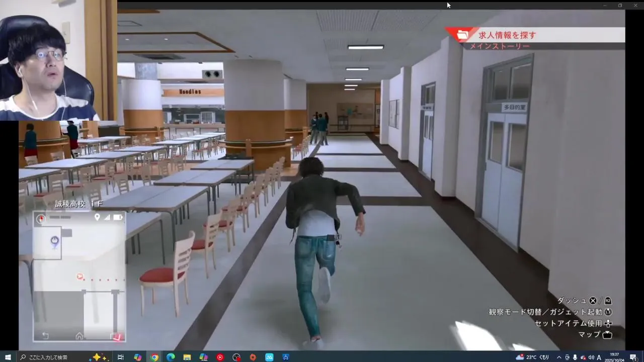The image size is (644, 362).
Task: Click the red player arrow on minimap
Action: (x=79, y=276)
